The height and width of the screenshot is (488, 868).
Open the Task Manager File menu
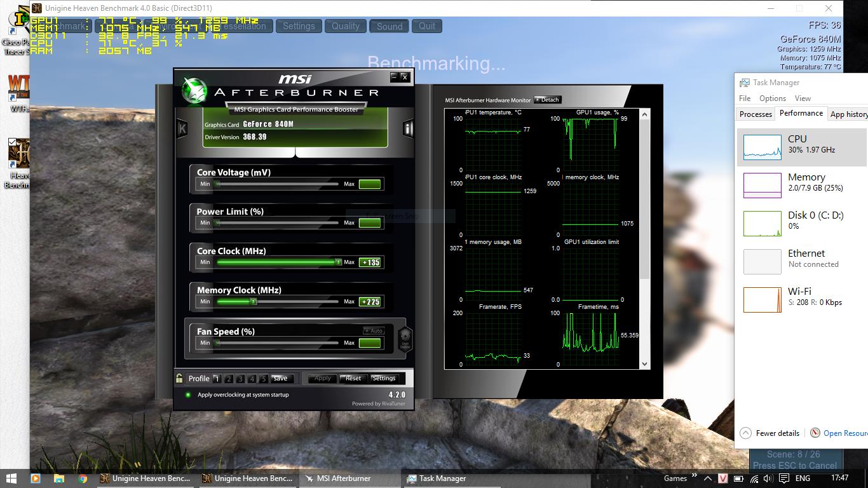(745, 98)
